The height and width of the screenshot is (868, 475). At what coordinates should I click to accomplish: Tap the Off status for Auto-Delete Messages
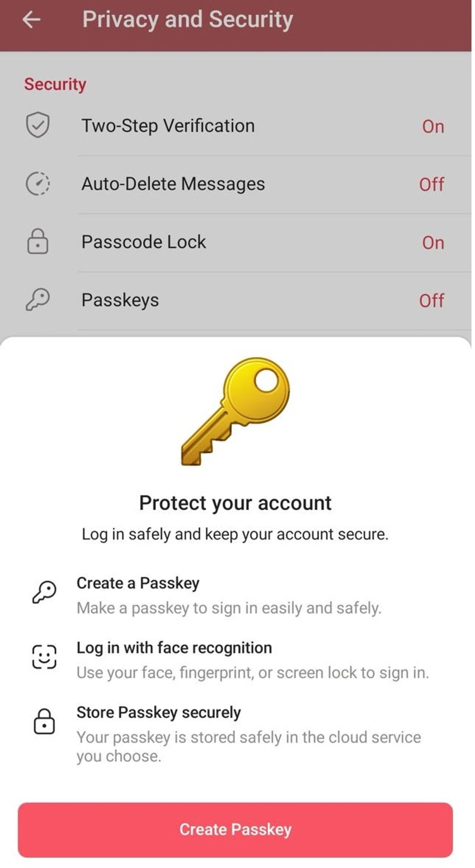pos(432,185)
